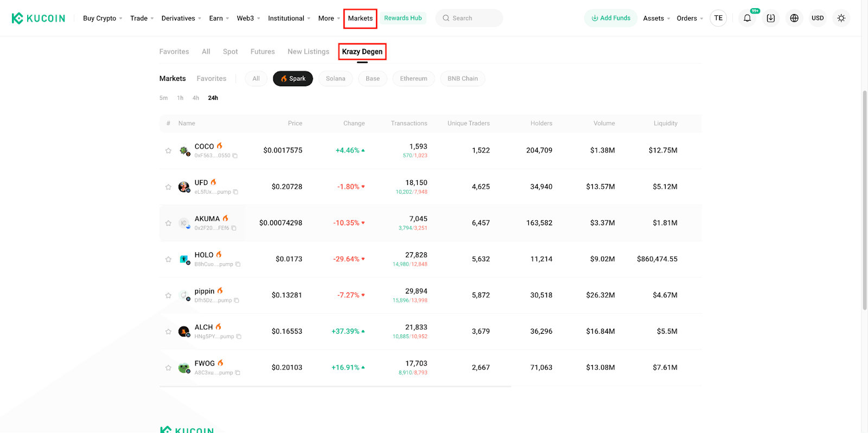Select the Krazy Degen tab
This screenshot has width=868, height=433.
362,52
